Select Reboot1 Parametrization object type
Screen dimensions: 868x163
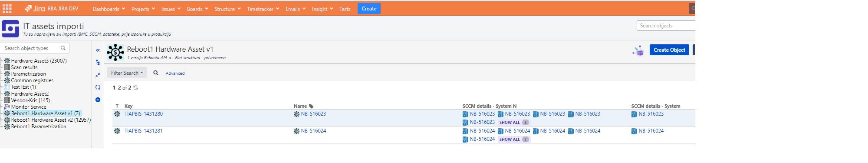(x=39, y=126)
